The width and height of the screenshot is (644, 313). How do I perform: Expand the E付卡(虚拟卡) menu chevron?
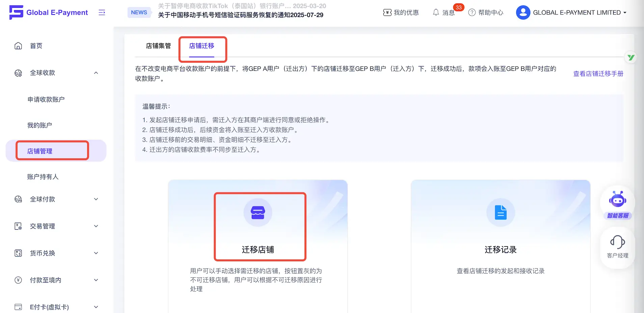(96, 307)
